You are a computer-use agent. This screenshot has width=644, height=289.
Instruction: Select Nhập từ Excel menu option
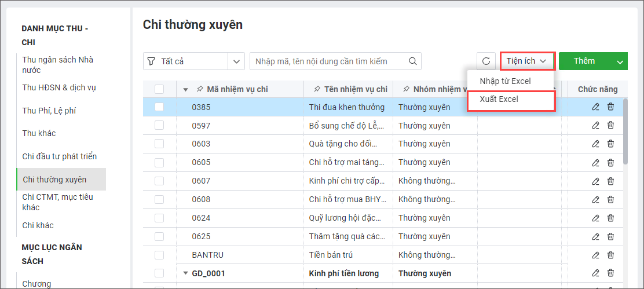click(505, 81)
